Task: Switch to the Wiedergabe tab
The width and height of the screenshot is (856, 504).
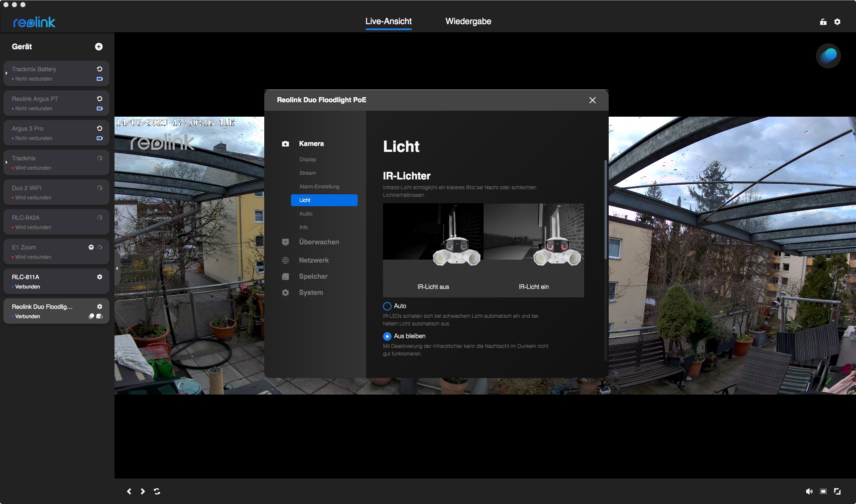Action: pos(468,22)
